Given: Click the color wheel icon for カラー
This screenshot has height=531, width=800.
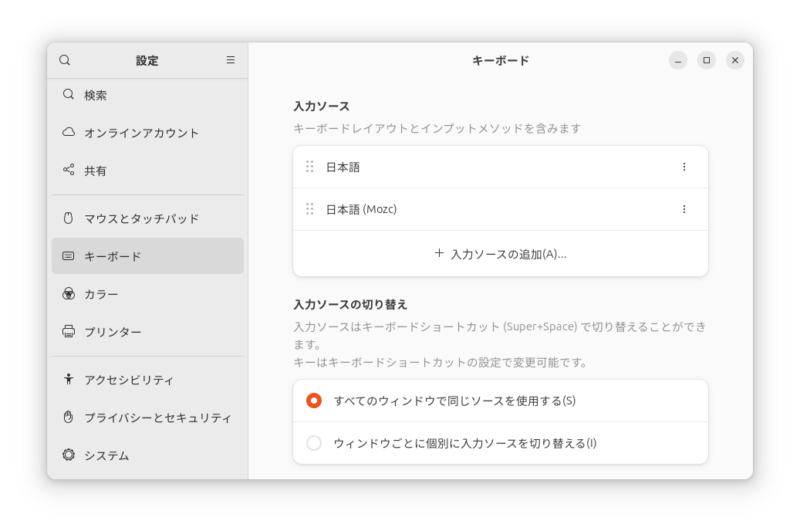Looking at the screenshot, I should [x=68, y=294].
